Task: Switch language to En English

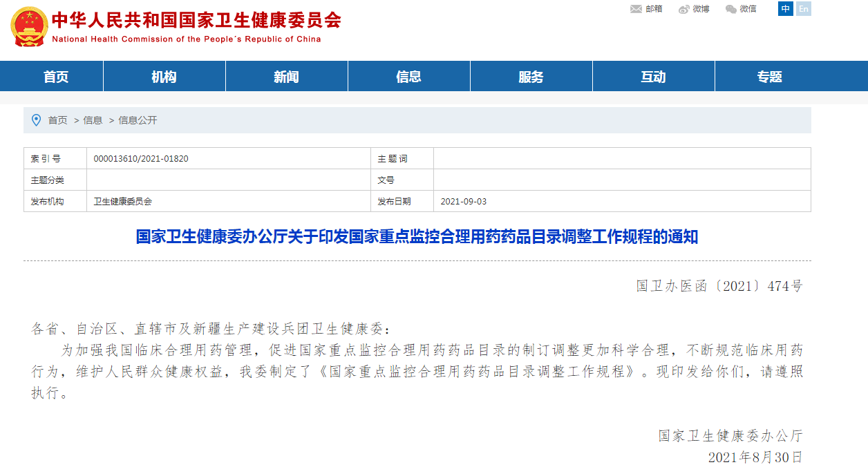Action: click(803, 9)
